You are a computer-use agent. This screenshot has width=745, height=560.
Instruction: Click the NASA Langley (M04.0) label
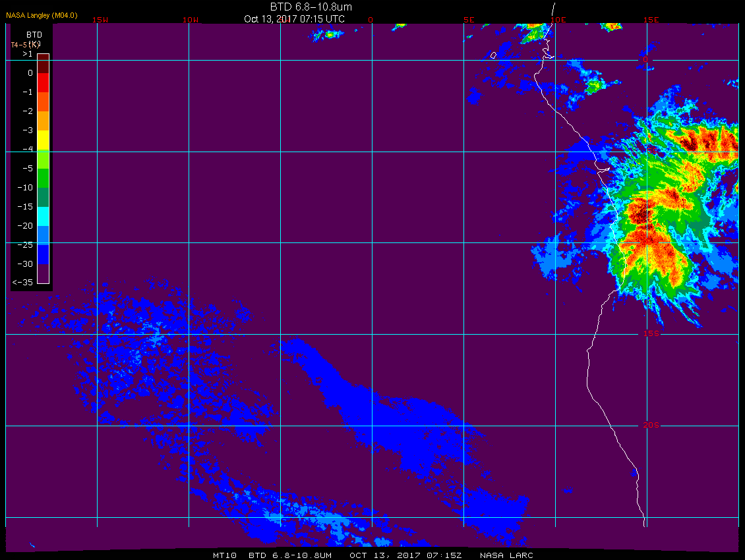click(42, 15)
